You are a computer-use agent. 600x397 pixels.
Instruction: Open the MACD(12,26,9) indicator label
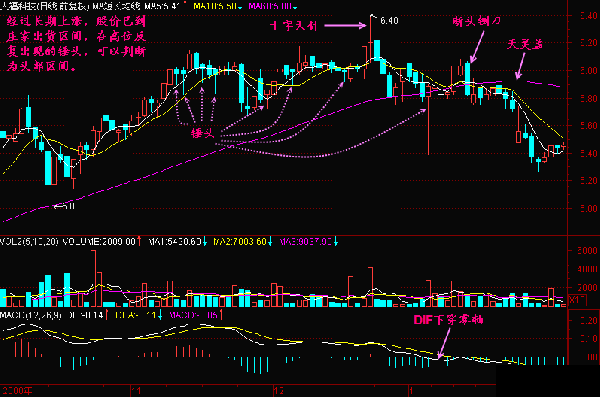31,315
